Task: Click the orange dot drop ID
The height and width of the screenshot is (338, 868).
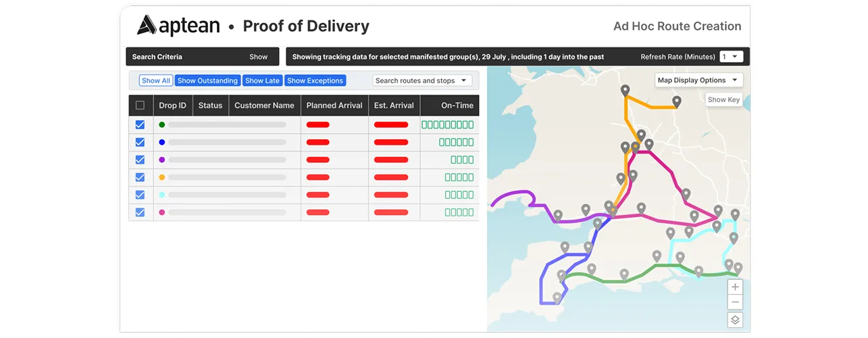Action: click(x=161, y=177)
